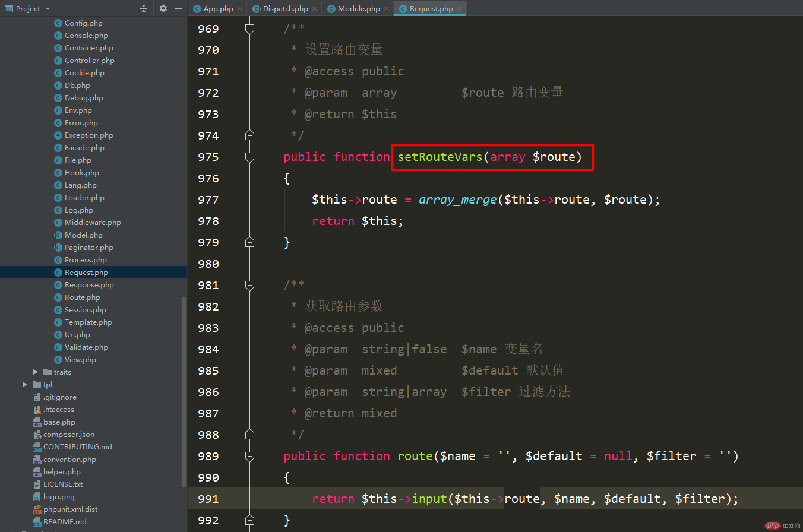Select View.php file
Screen dimensions: 803x532
(x=80, y=359)
